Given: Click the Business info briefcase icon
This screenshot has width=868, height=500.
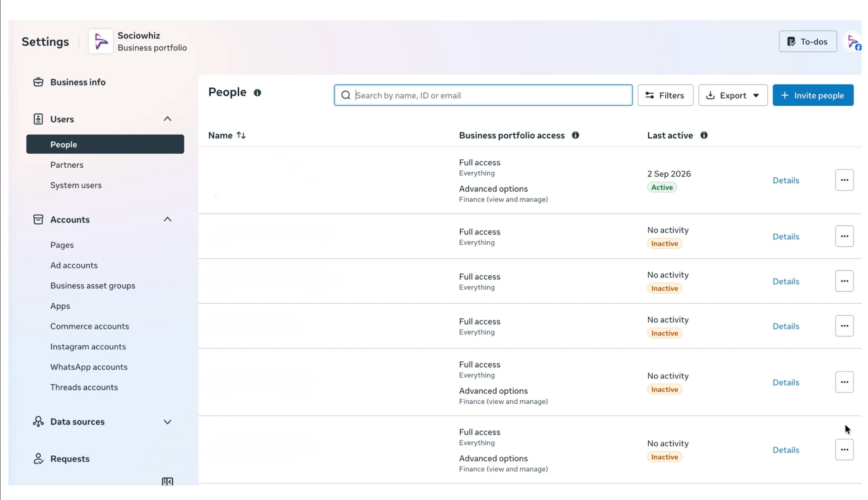Looking at the screenshot, I should (x=38, y=82).
